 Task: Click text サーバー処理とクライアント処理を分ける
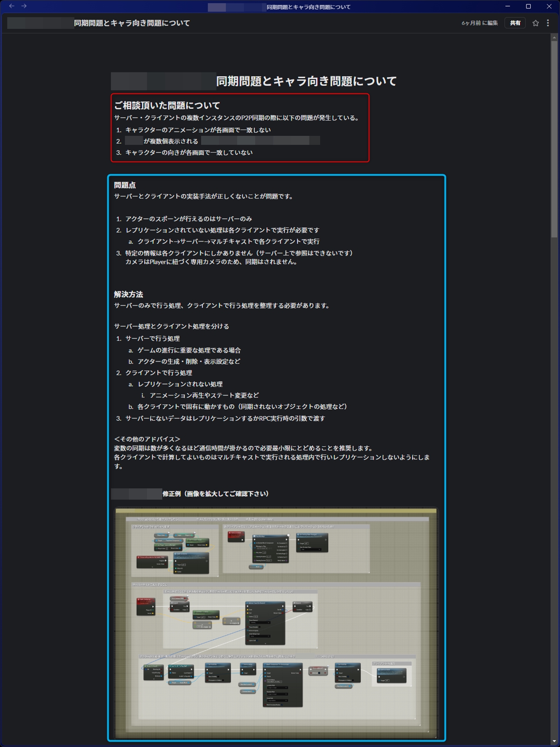172,326
